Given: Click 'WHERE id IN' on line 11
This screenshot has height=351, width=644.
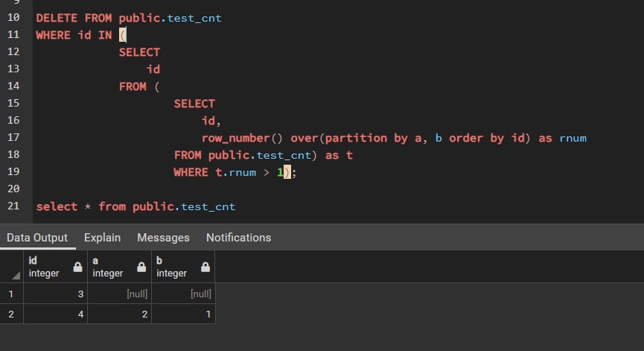Looking at the screenshot, I should tap(74, 35).
